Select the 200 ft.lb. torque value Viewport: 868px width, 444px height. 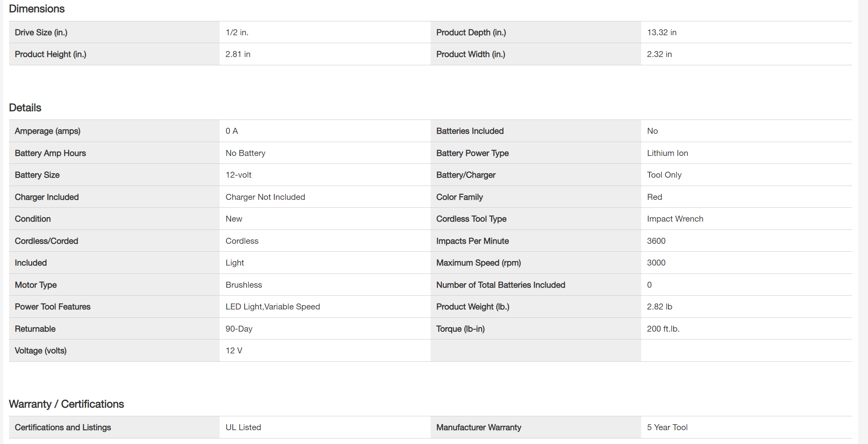(x=663, y=329)
